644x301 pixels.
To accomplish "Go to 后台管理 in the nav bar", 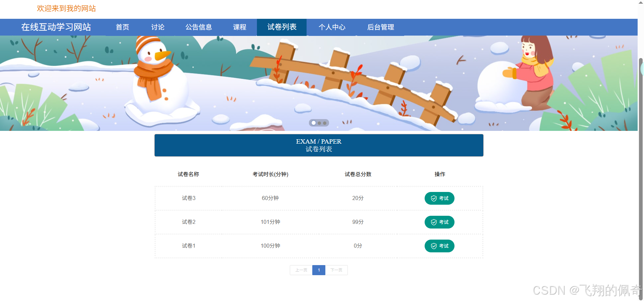I will point(380,27).
